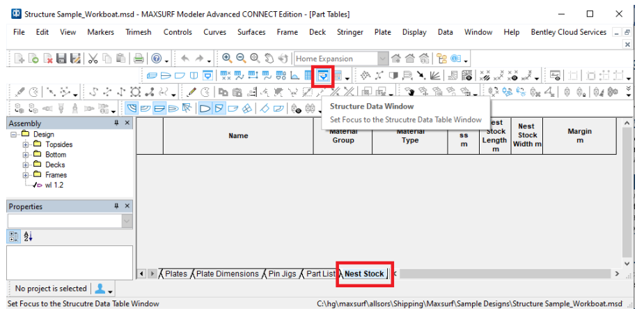
Task: Click the blue Help question mark icon
Action: [157, 59]
